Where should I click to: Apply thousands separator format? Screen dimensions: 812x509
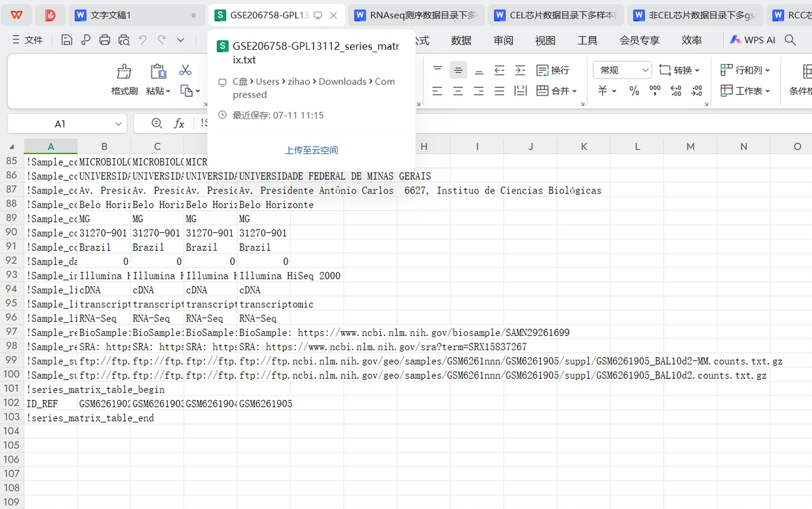[x=655, y=91]
